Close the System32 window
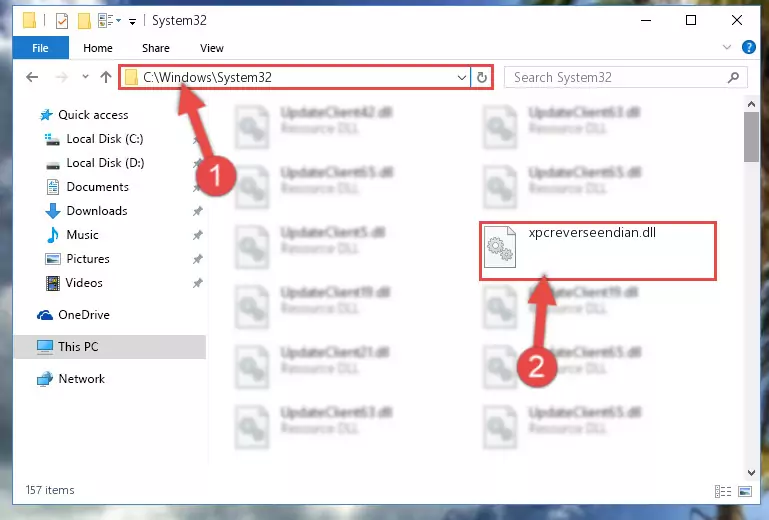Viewport: 769px width, 520px height. (x=737, y=20)
